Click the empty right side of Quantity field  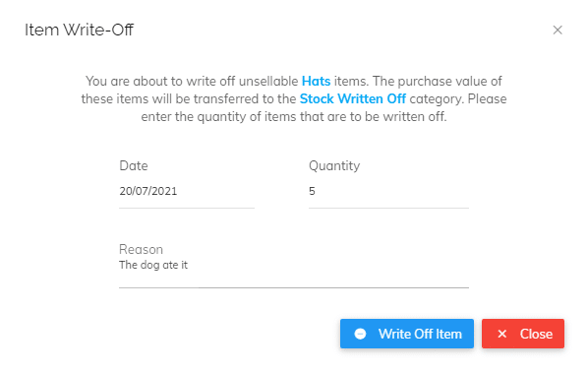413,191
